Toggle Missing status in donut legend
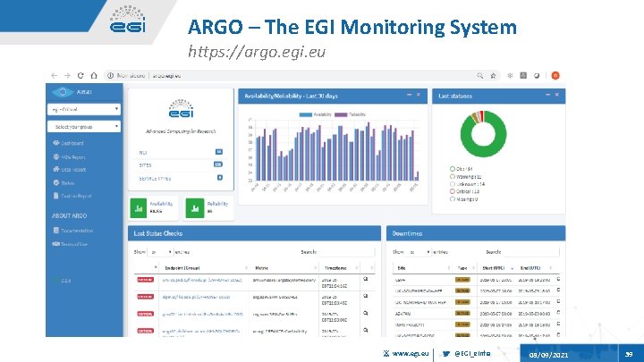The image size is (644, 362). tap(463, 199)
